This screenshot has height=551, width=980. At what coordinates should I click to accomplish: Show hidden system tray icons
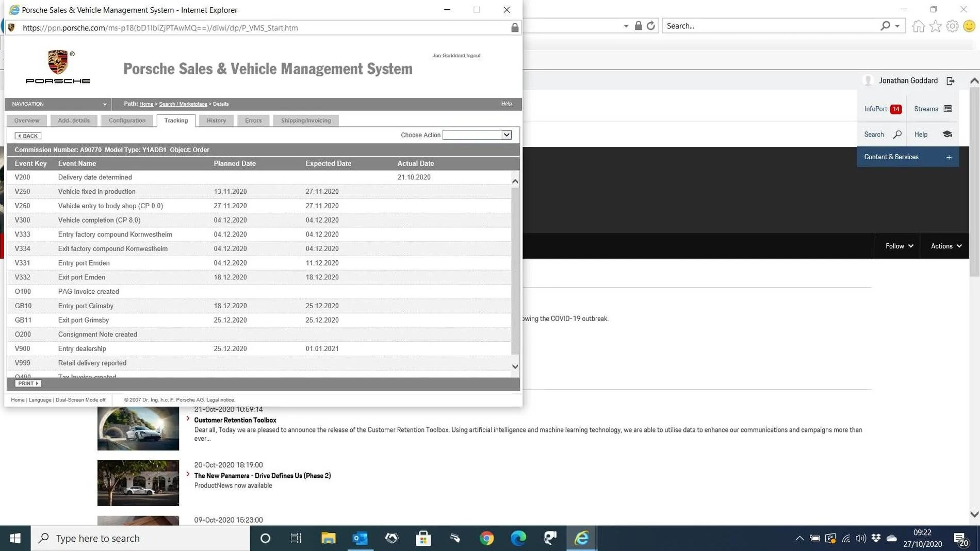click(799, 538)
